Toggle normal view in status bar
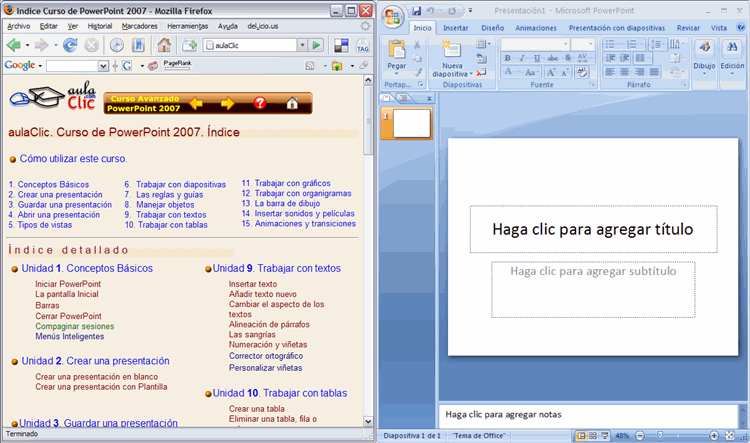Screen dimensions: 750x443 582,436
